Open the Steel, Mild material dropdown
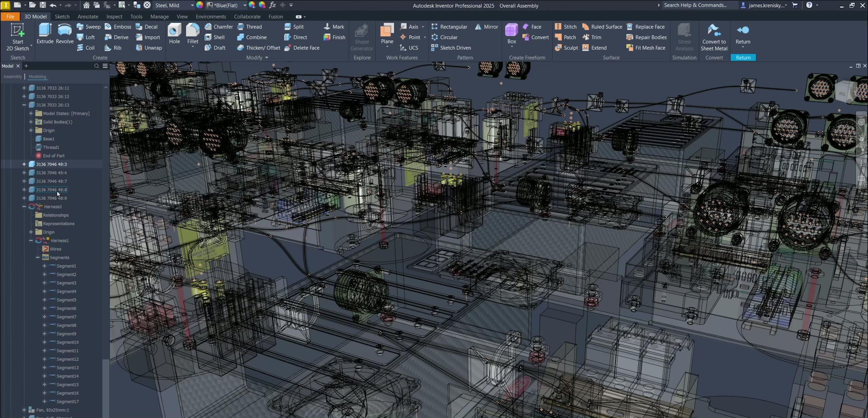Viewport: 868px width, 418px height. coord(192,5)
